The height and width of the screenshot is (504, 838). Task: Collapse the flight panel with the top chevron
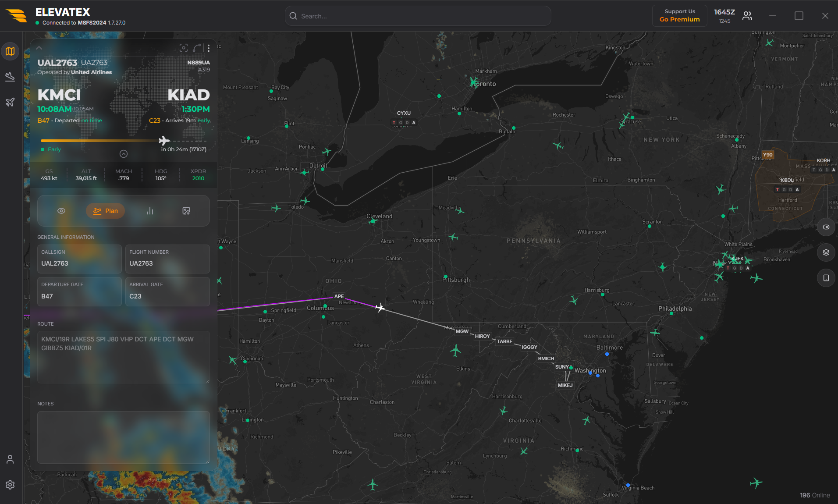39,48
